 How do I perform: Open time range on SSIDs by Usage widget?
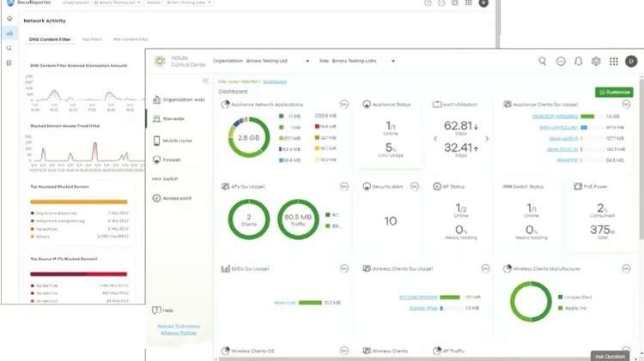(x=344, y=268)
